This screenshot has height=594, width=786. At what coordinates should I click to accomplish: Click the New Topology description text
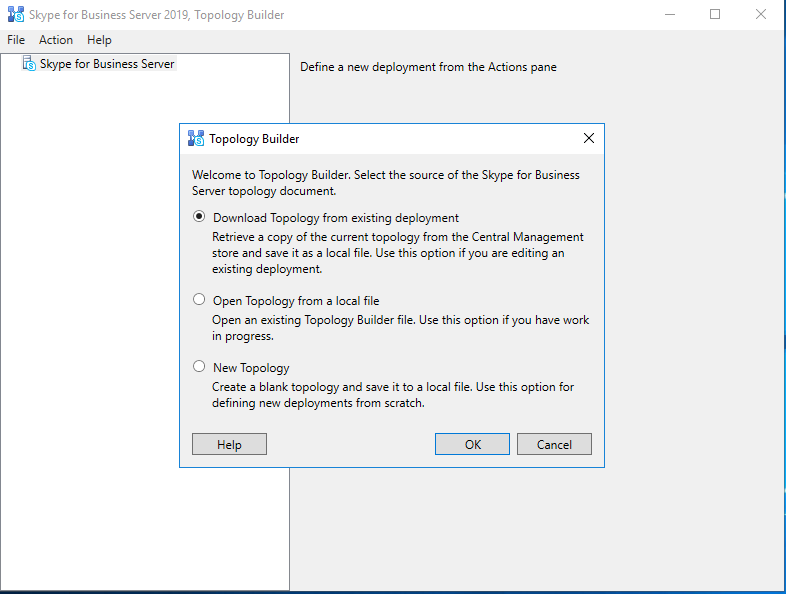point(392,395)
